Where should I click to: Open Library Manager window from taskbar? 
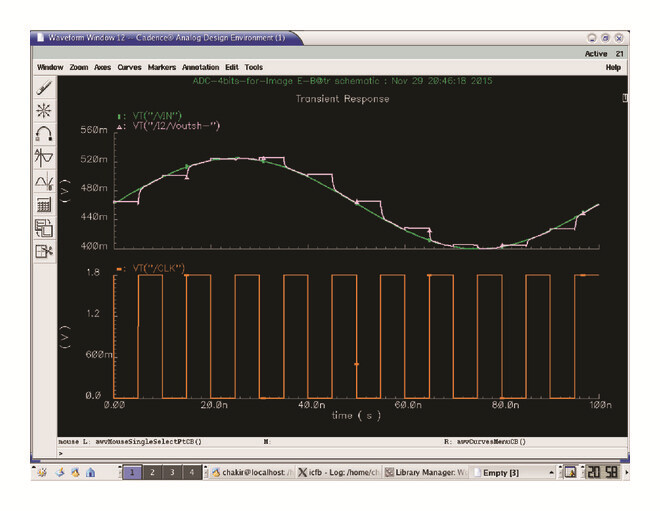426,473
